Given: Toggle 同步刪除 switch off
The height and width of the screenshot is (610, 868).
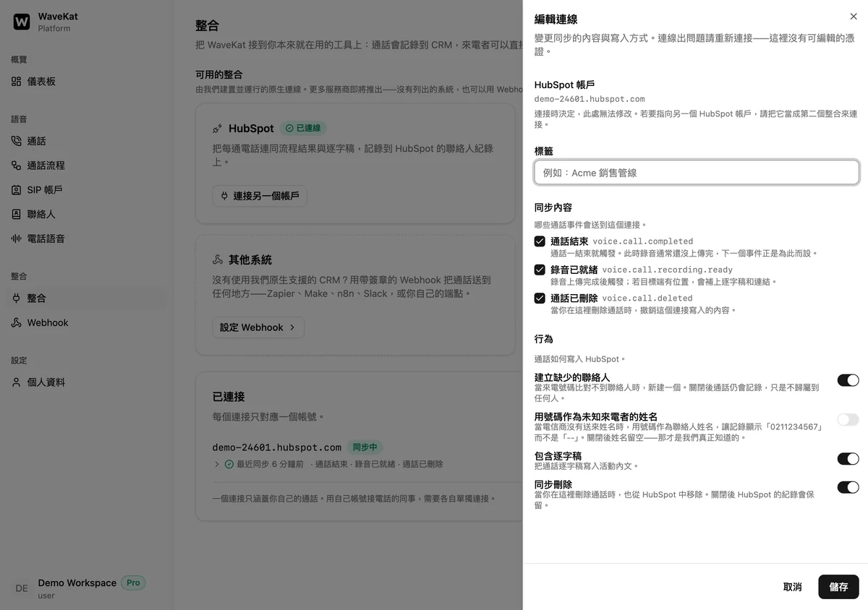Looking at the screenshot, I should click(848, 487).
